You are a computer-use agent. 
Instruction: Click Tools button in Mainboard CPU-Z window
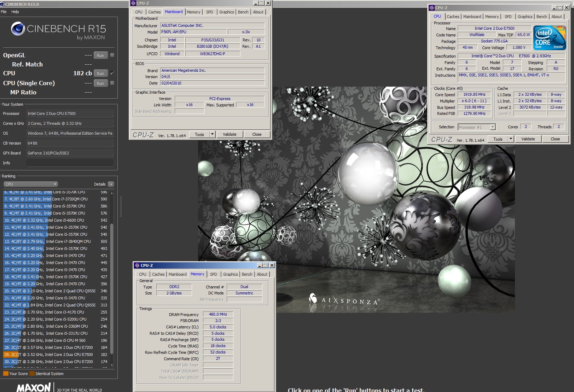(x=199, y=134)
